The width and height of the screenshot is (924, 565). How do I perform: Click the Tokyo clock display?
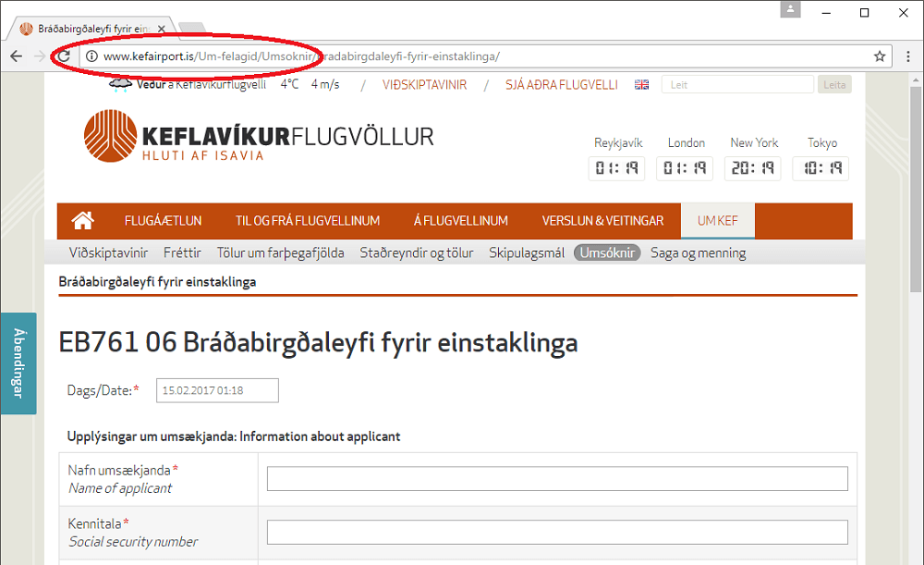(x=821, y=168)
